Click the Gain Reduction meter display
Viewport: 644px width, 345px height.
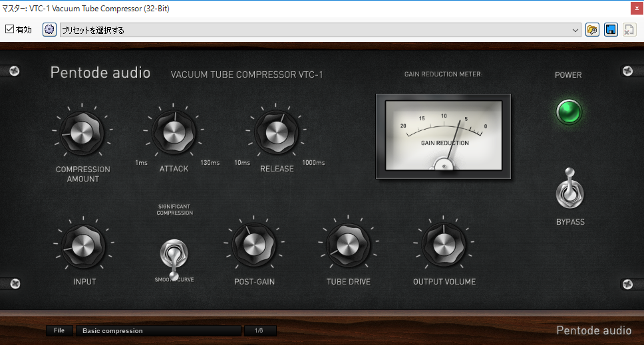click(x=444, y=136)
